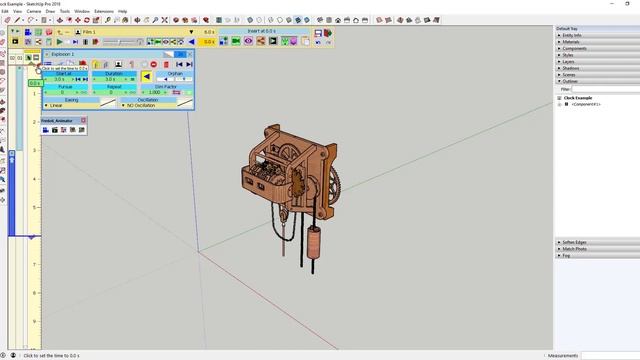The height and width of the screenshot is (360, 640).
Task: Click the Measurements input box
Action: point(611,356)
